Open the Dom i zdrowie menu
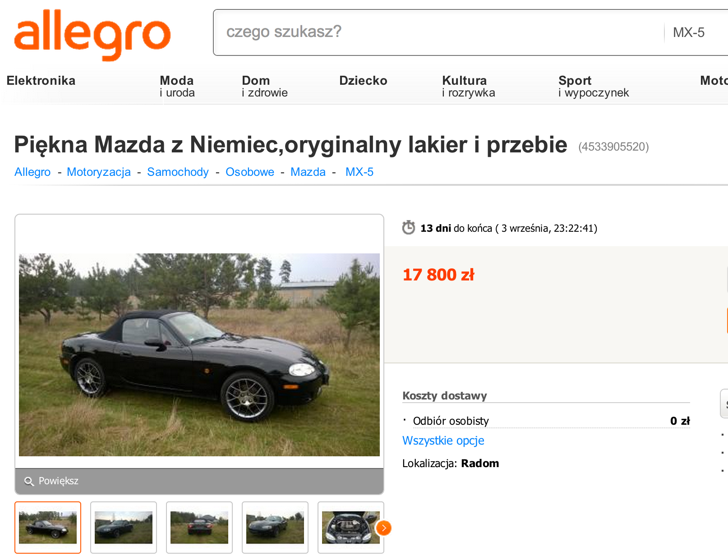Screen dimensions: 728x560 click(265, 86)
